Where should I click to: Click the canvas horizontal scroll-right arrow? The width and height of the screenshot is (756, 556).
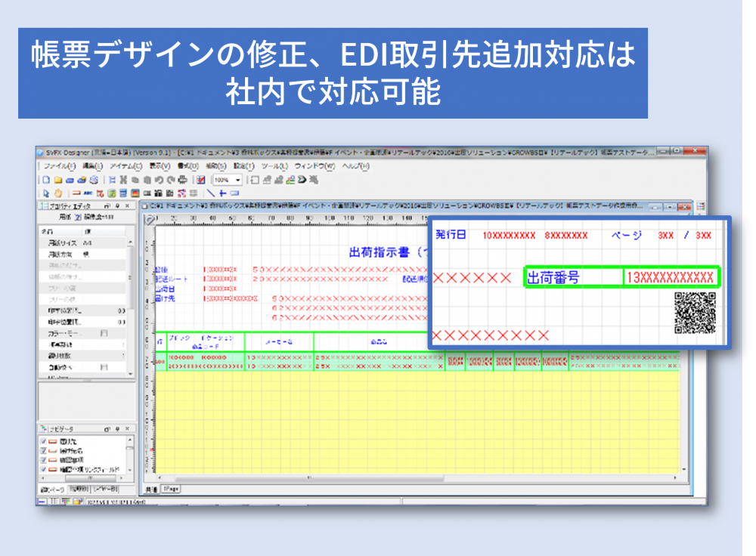[x=675, y=478]
